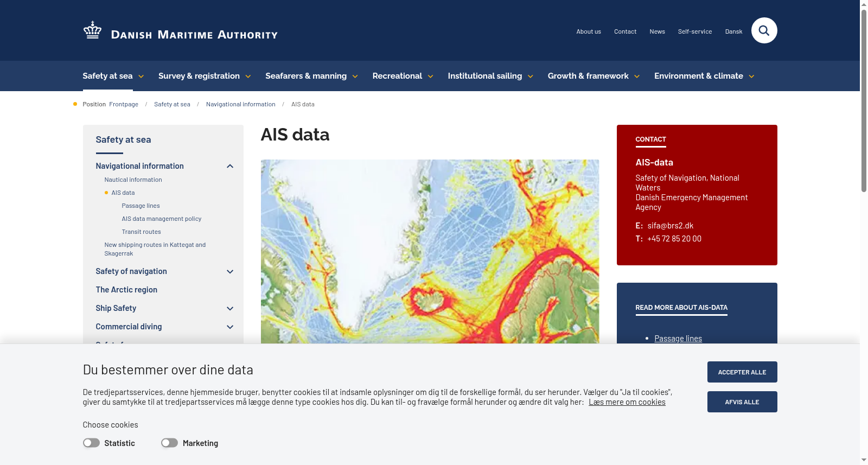
Task: Open Recreational main menu
Action: tap(397, 76)
